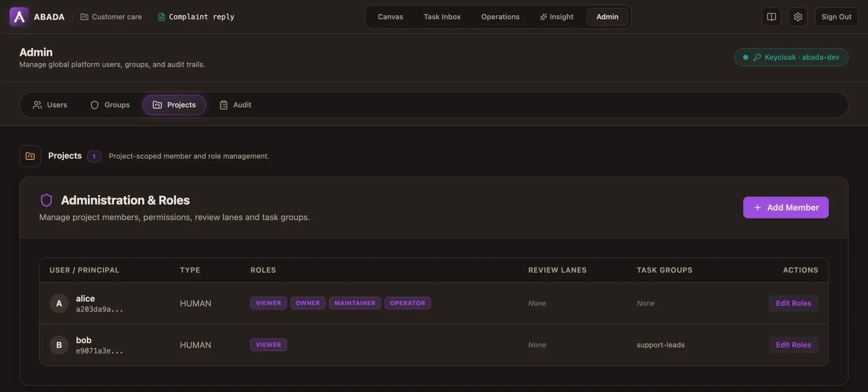Open the Insight tab

coord(556,17)
